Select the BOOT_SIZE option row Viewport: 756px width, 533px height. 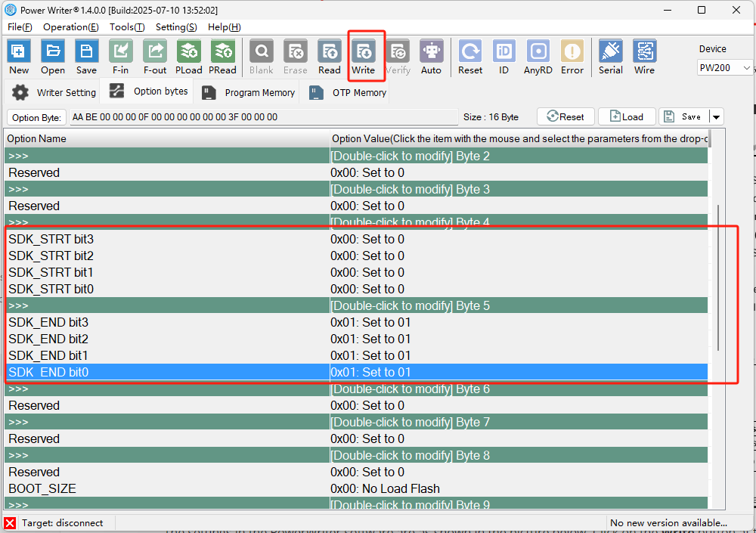[356, 488]
